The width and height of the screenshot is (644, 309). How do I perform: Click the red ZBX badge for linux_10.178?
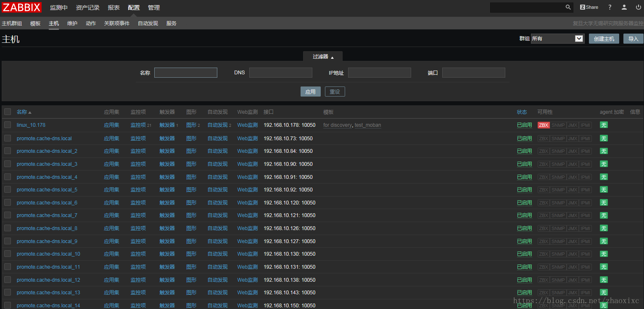point(544,125)
